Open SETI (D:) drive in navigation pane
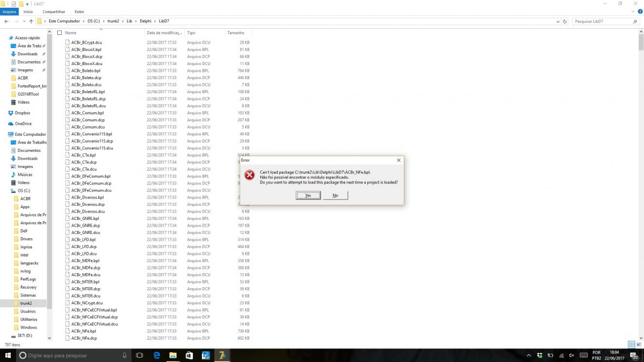 pyautogui.click(x=25, y=335)
